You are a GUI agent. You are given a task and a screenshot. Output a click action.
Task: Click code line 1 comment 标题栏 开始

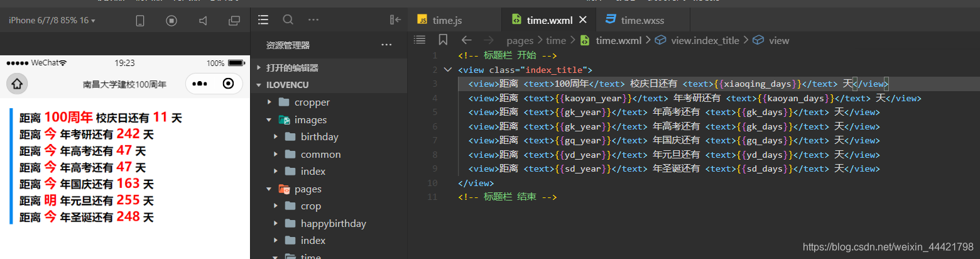point(507,55)
